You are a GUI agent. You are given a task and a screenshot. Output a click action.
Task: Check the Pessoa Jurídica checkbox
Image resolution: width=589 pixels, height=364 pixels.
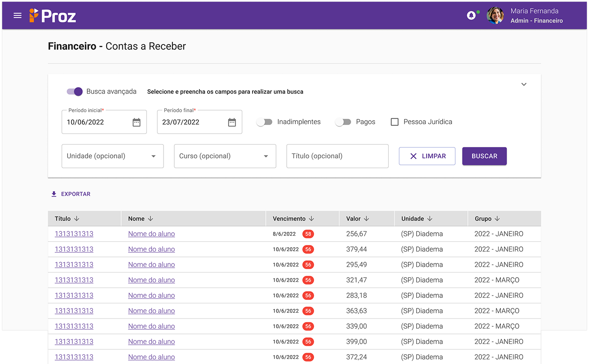395,122
